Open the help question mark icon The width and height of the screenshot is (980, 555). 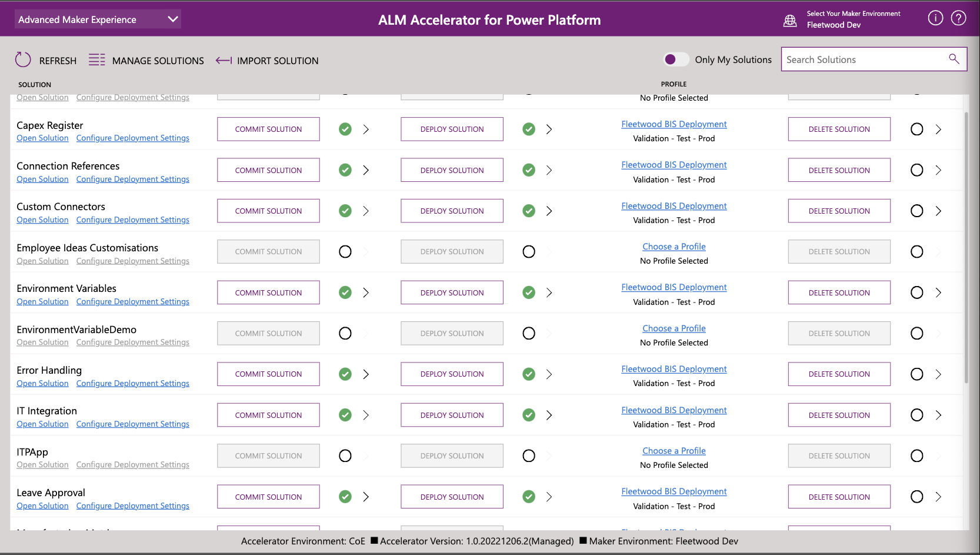[x=959, y=18]
